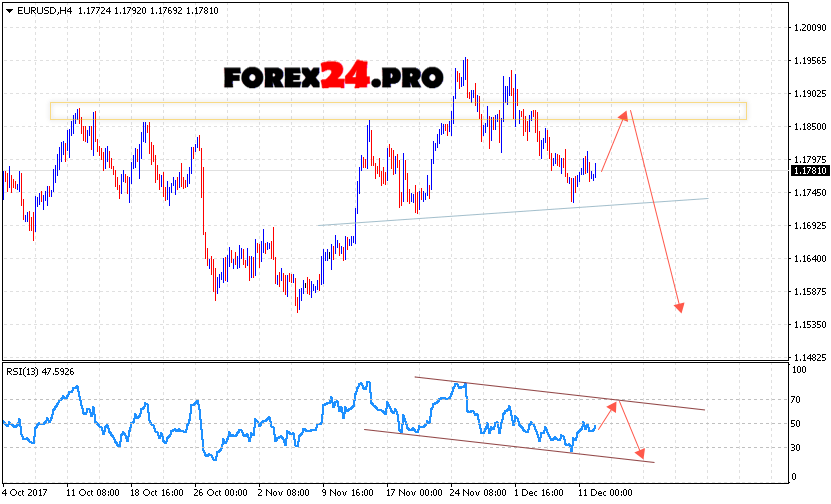
Task: Select the yellow resistance zone rectangle
Action: 398,110
